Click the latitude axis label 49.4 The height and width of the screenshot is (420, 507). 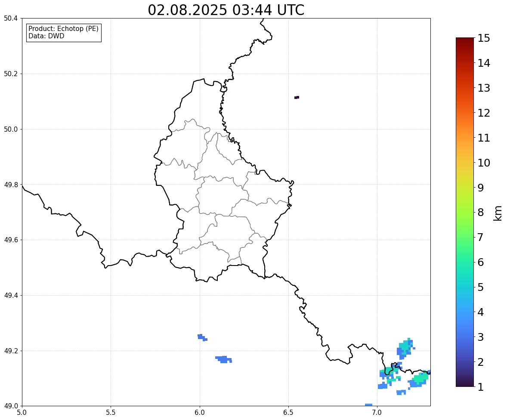[11, 295]
